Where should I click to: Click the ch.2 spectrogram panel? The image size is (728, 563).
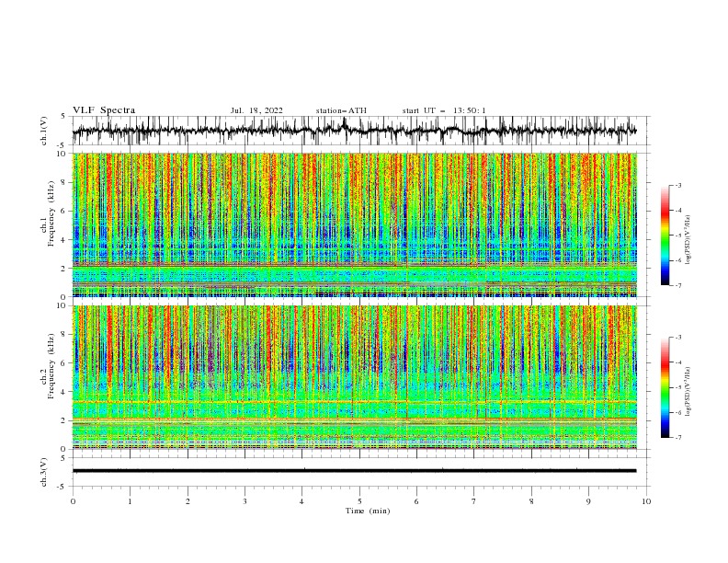pyautogui.click(x=355, y=377)
